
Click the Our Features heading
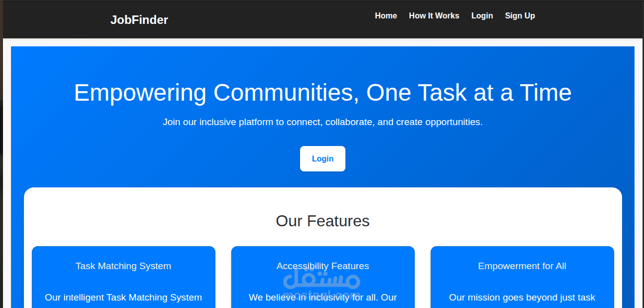pos(322,221)
